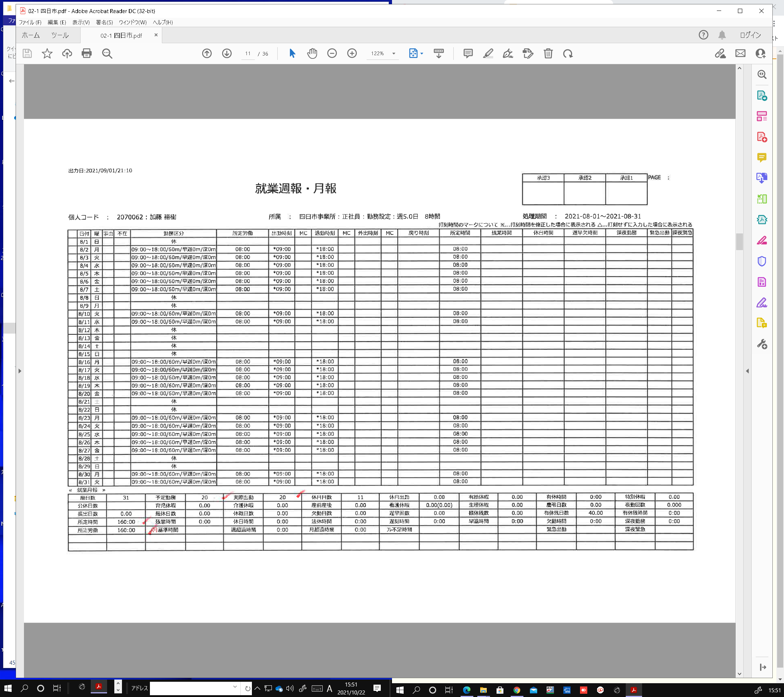Open the 表示(V) menu
This screenshot has width=784, height=697.
[x=81, y=22]
